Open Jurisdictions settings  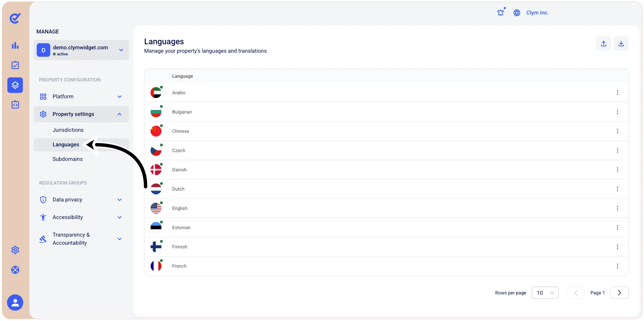(68, 130)
